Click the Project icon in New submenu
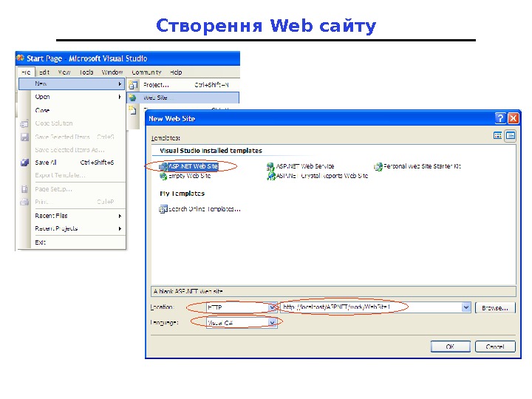The height and width of the screenshot is (399, 532). point(133,84)
